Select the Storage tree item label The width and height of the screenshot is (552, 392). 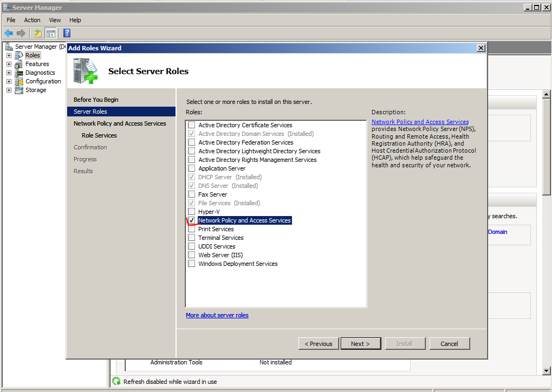coord(36,90)
